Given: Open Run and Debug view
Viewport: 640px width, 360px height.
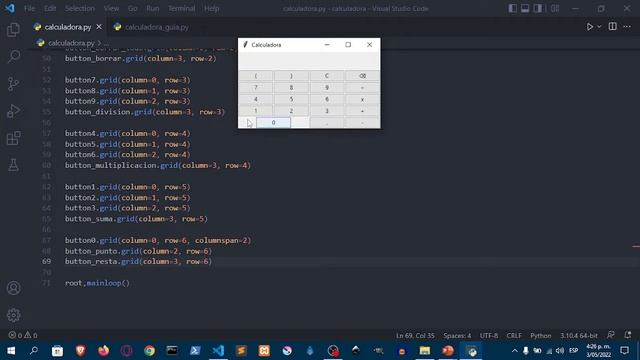Looking at the screenshot, I should click(13, 111).
